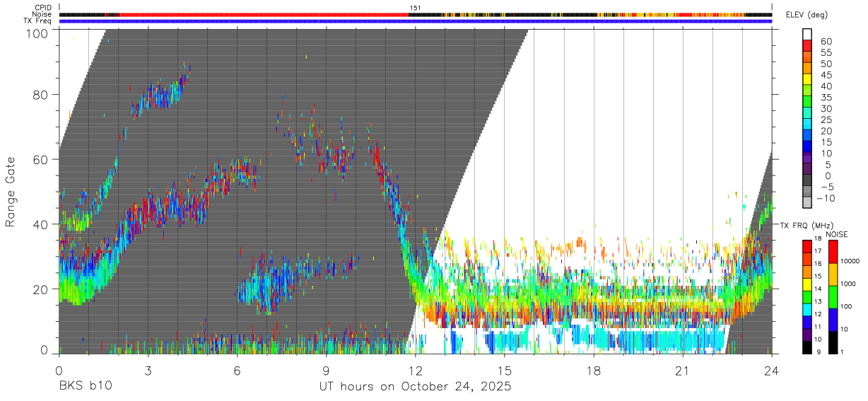Image resolution: width=868 pixels, height=401 pixels.
Task: Click the white top cell of ELEV colorbar
Action: (x=807, y=34)
